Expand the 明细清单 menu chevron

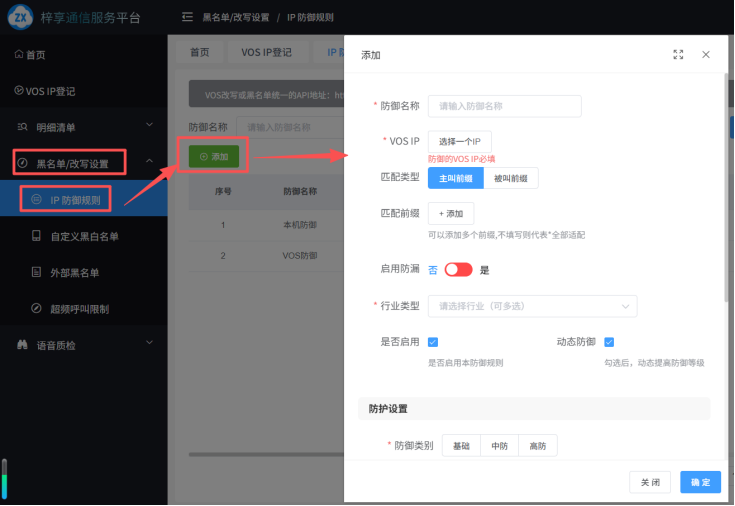150,125
